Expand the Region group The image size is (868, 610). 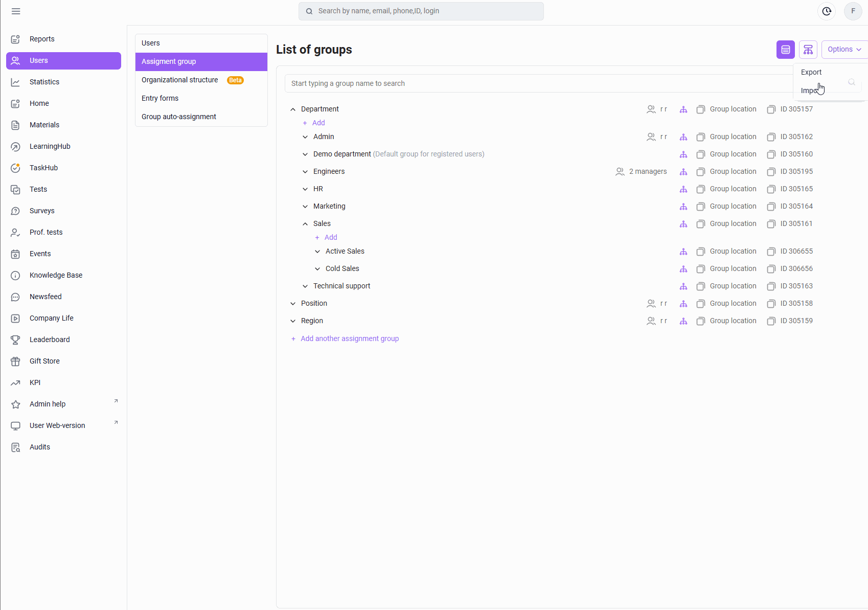pos(293,321)
